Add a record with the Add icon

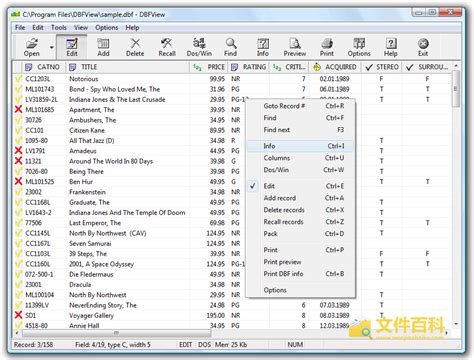pos(103,47)
